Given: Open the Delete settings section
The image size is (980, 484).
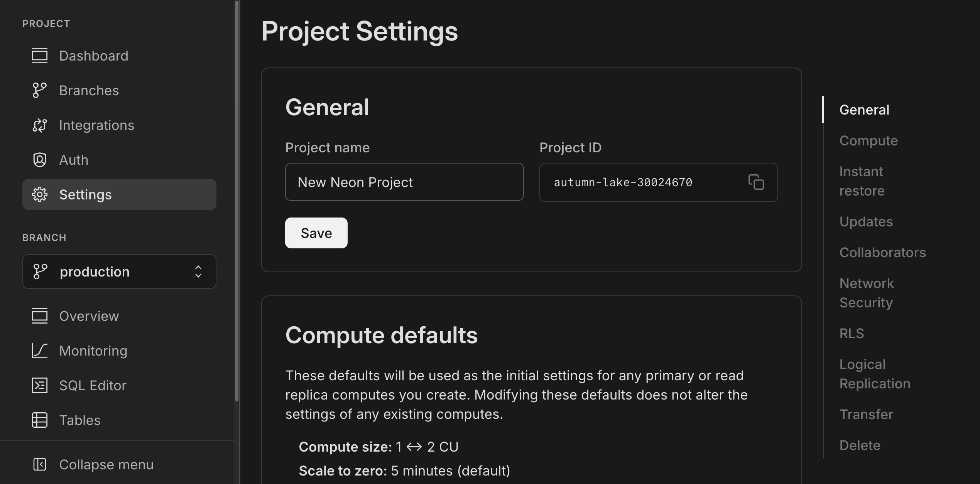Looking at the screenshot, I should point(860,445).
